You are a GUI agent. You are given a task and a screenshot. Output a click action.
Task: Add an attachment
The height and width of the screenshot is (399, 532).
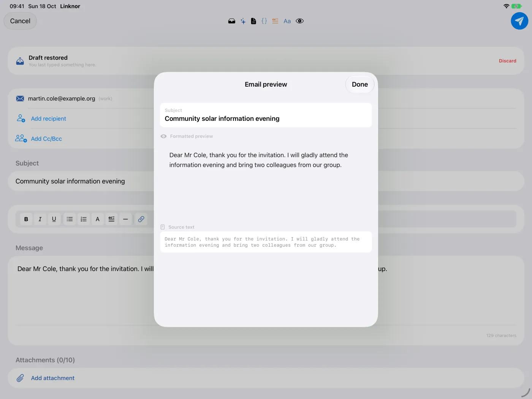53,378
